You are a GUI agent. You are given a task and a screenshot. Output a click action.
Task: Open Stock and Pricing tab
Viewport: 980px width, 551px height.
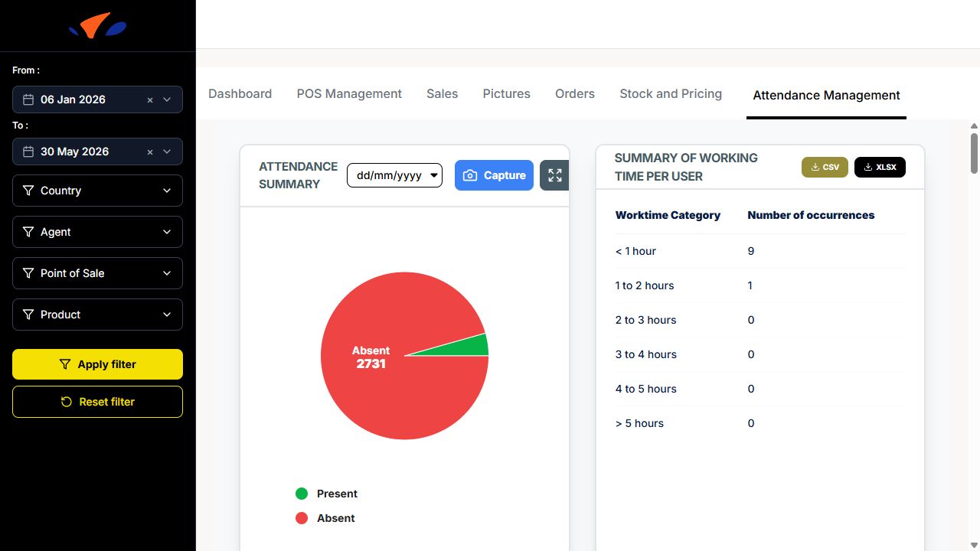pyautogui.click(x=671, y=93)
